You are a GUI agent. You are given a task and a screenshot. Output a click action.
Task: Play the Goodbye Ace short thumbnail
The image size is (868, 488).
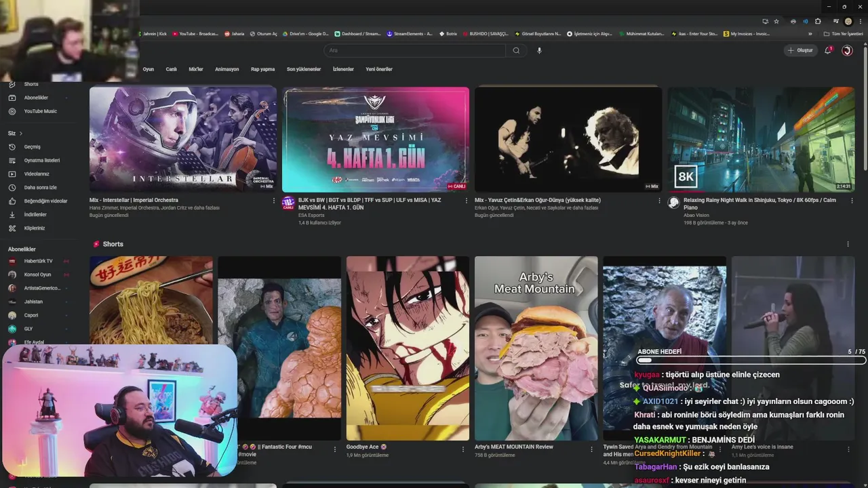408,348
